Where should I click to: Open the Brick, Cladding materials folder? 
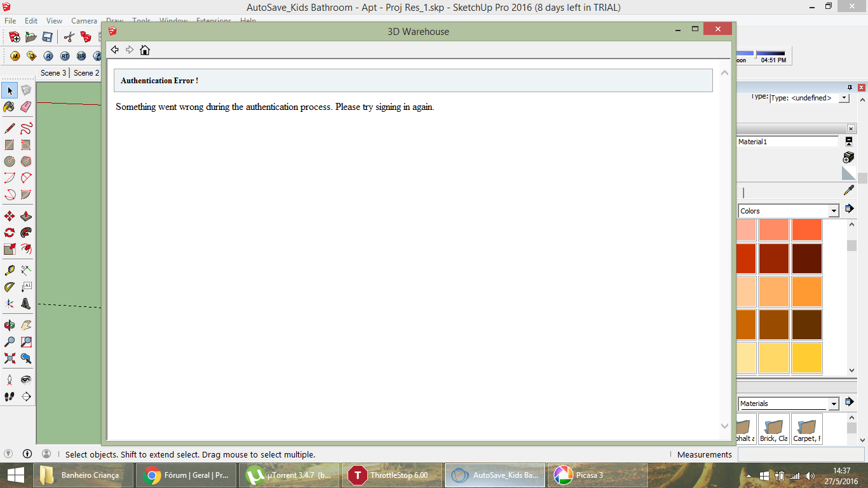coord(774,429)
